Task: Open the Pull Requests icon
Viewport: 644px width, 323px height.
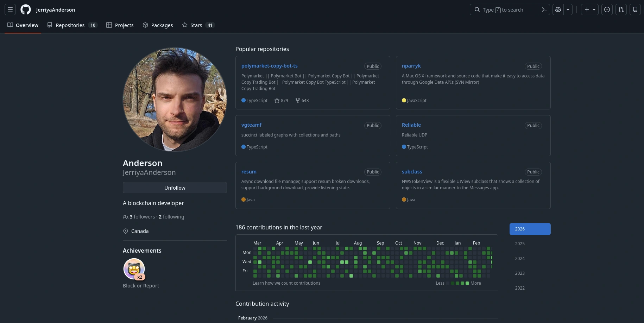Action: tap(621, 9)
